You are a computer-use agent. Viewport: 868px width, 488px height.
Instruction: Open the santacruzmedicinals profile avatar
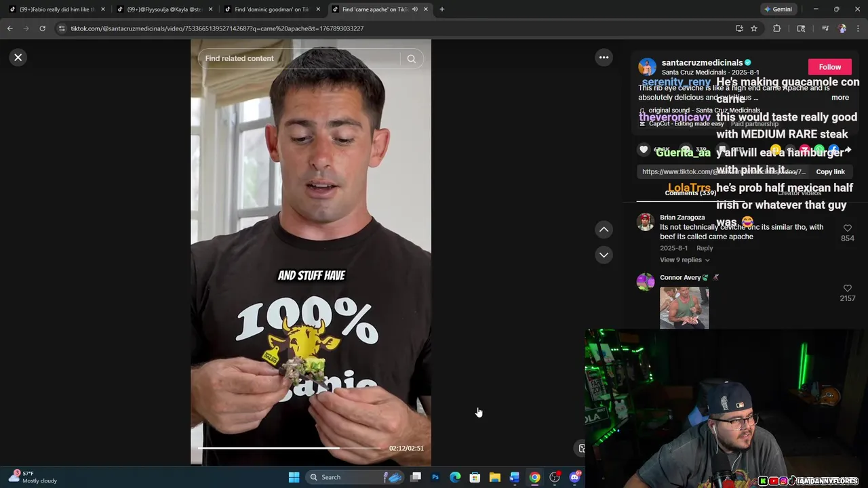(647, 67)
